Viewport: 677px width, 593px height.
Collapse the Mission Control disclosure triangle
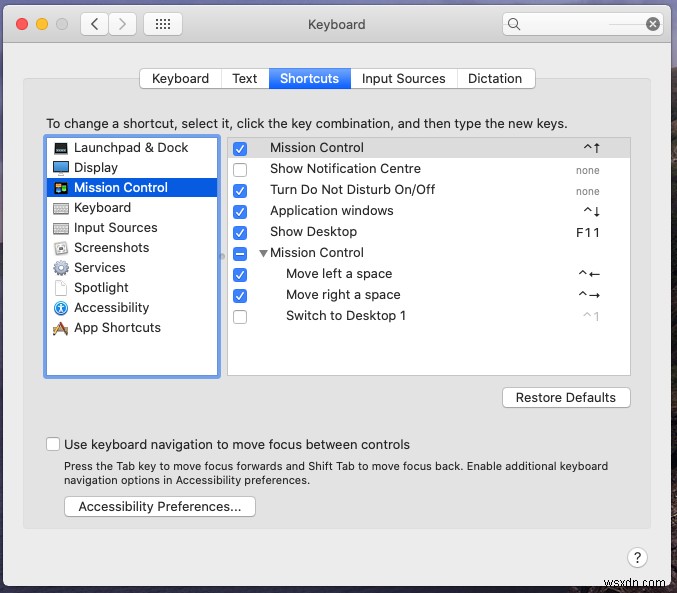(263, 254)
